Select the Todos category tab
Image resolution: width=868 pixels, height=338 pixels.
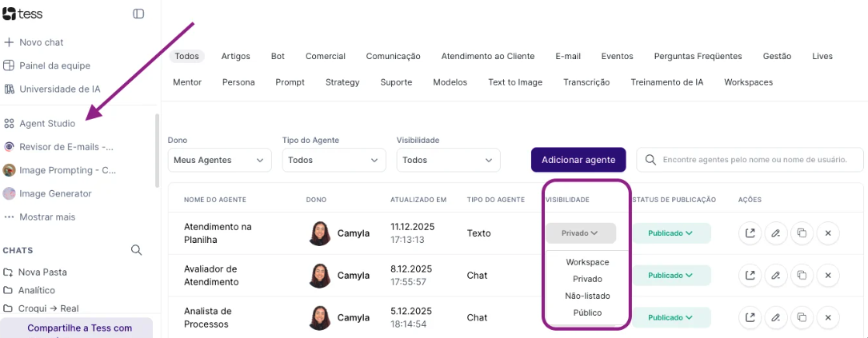(x=186, y=56)
